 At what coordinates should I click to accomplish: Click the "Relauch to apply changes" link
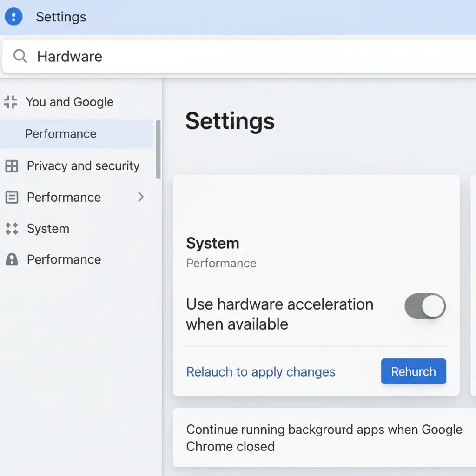tap(261, 372)
